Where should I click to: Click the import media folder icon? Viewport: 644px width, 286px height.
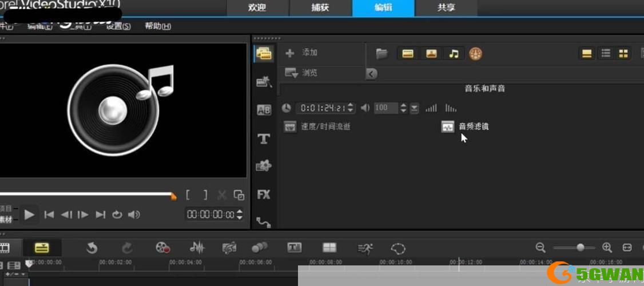(x=382, y=53)
